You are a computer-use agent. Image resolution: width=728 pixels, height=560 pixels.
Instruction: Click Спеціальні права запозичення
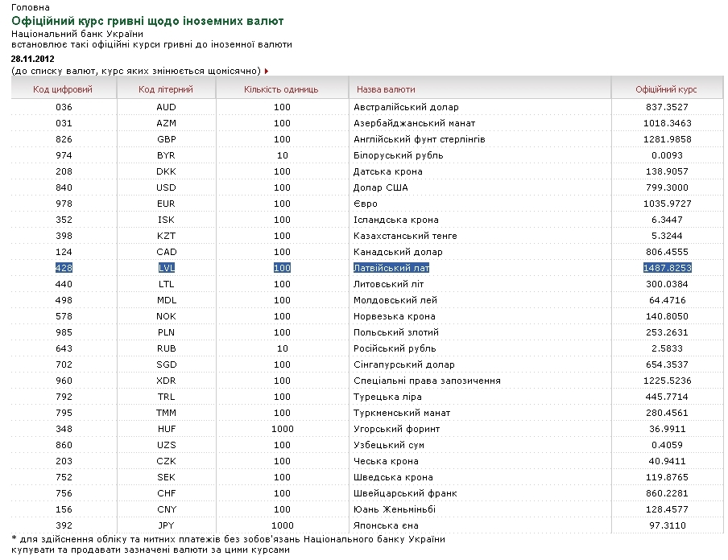click(x=427, y=381)
